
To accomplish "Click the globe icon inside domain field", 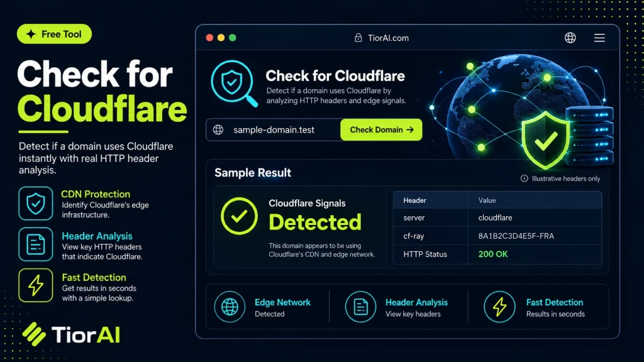I will click(x=218, y=129).
